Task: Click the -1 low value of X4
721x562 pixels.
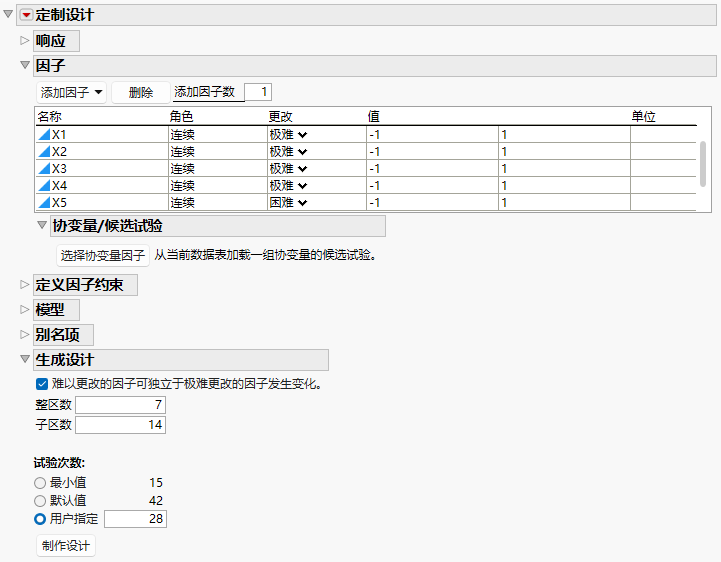Action: click(432, 186)
